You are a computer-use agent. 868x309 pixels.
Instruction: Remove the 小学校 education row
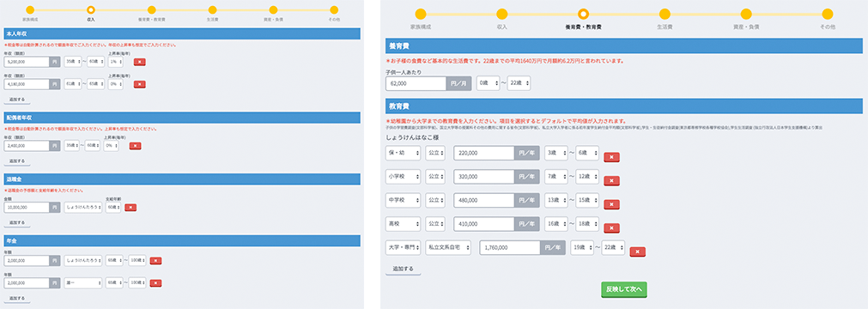611,180
